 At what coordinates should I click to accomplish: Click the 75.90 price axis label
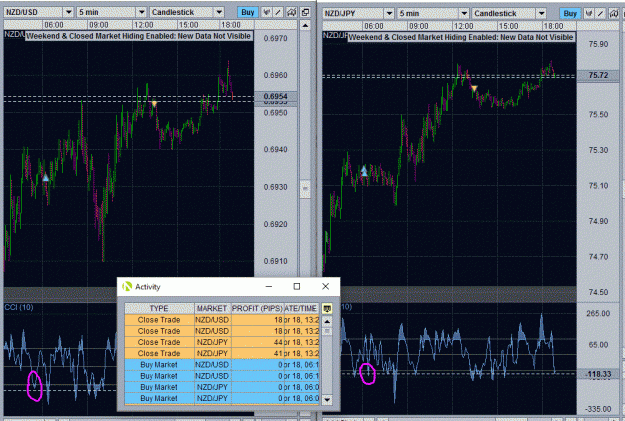tap(598, 44)
